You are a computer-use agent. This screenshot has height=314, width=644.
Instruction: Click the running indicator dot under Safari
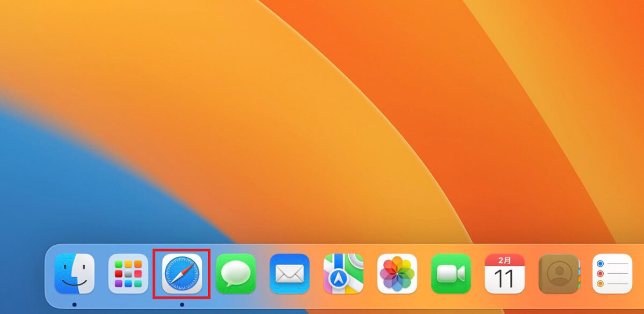182,304
